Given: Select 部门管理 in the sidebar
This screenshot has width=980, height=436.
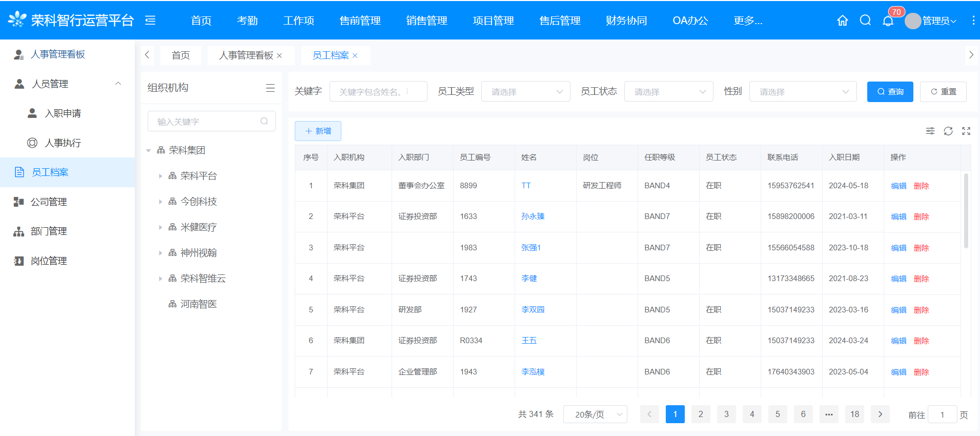Looking at the screenshot, I should [x=49, y=231].
